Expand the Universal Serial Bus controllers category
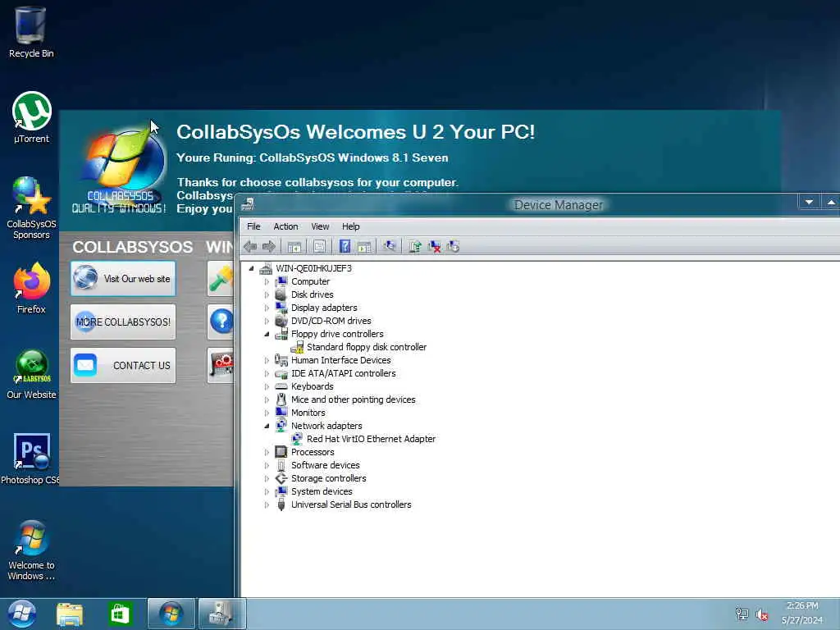This screenshot has height=630, width=840. 267,504
